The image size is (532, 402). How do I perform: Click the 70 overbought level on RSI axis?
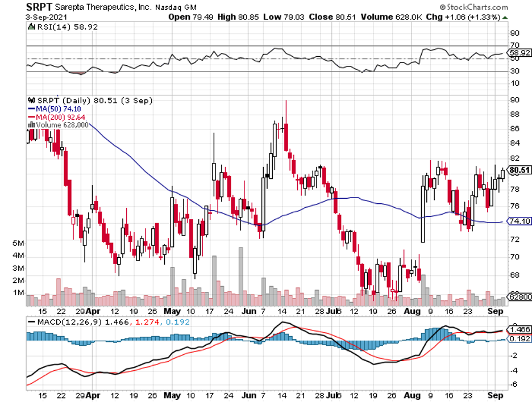(x=515, y=45)
